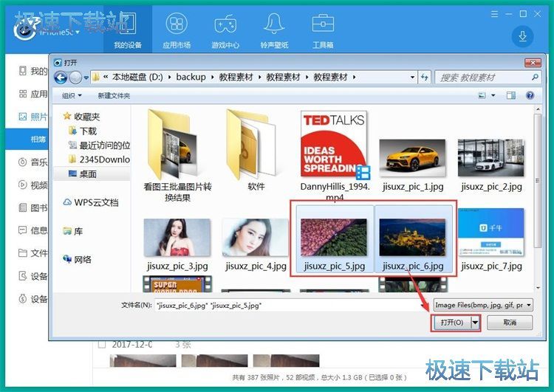Go to the 铃声壁纸 tab
The width and height of the screenshot is (554, 392).
[x=274, y=30]
